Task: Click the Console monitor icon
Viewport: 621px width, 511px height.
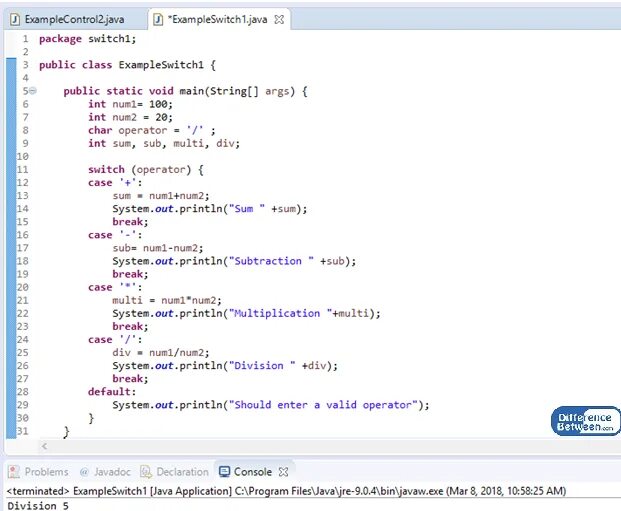Action: click(x=224, y=472)
